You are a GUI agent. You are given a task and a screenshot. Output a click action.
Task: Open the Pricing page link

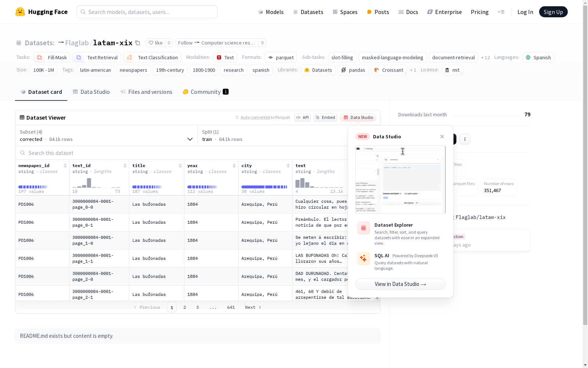(x=480, y=12)
